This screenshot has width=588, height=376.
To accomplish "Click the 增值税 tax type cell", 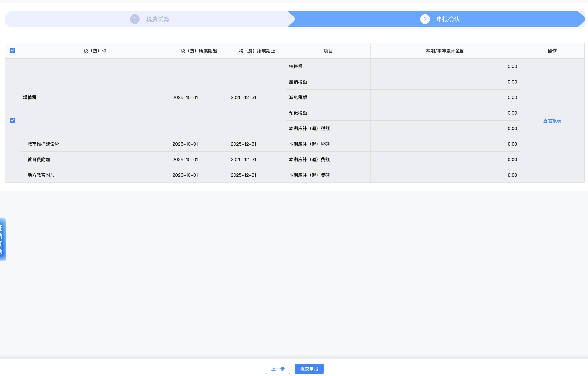I will [x=30, y=97].
